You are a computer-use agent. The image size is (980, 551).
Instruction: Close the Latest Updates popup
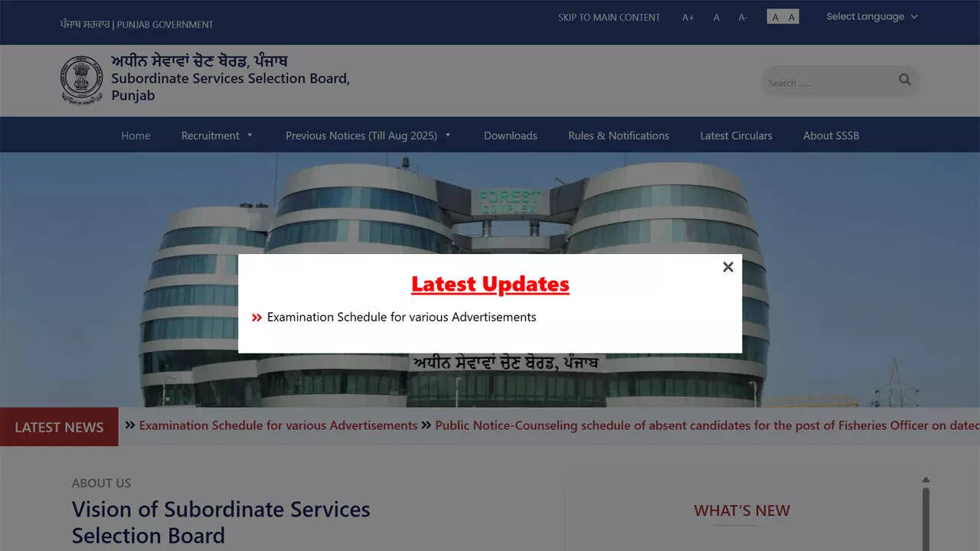point(727,266)
